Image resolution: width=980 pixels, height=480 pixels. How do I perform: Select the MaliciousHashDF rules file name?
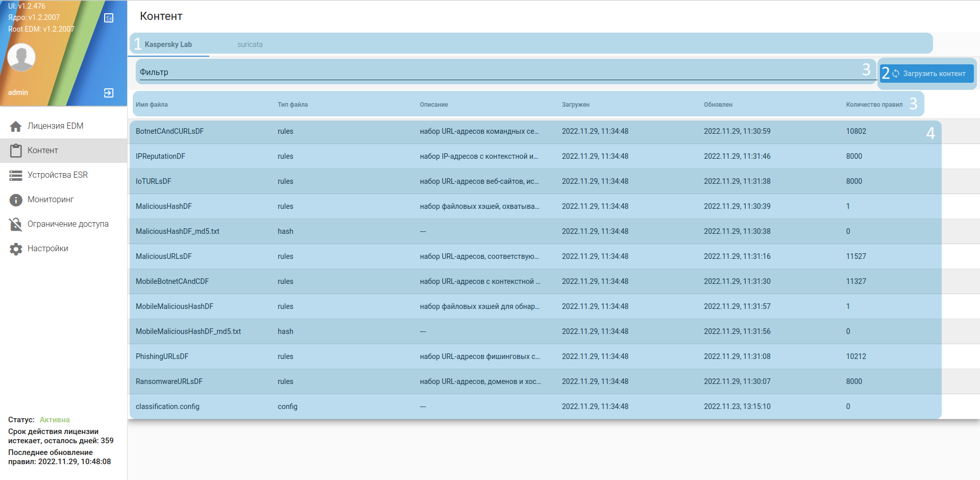coord(164,206)
